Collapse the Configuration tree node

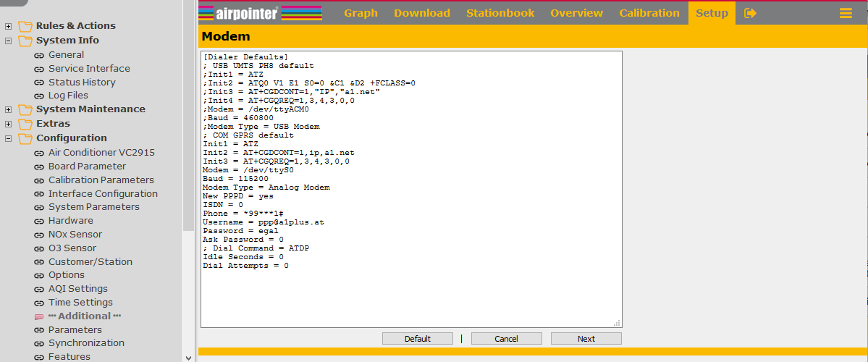tap(8, 138)
